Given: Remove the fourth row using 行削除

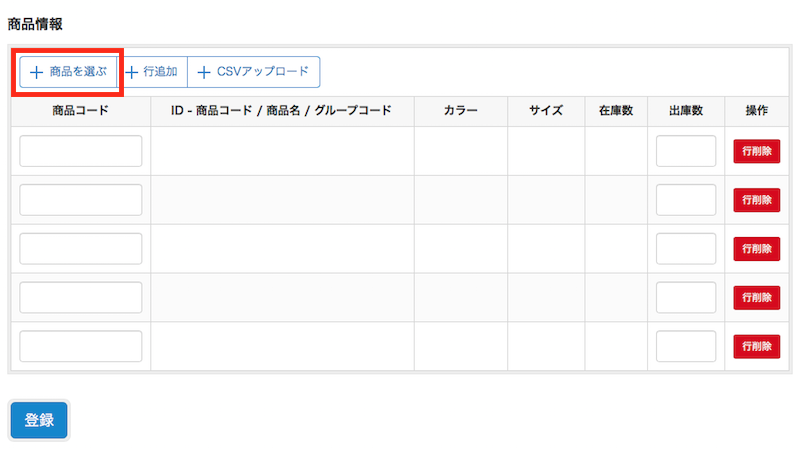Looking at the screenshot, I should pos(757,297).
